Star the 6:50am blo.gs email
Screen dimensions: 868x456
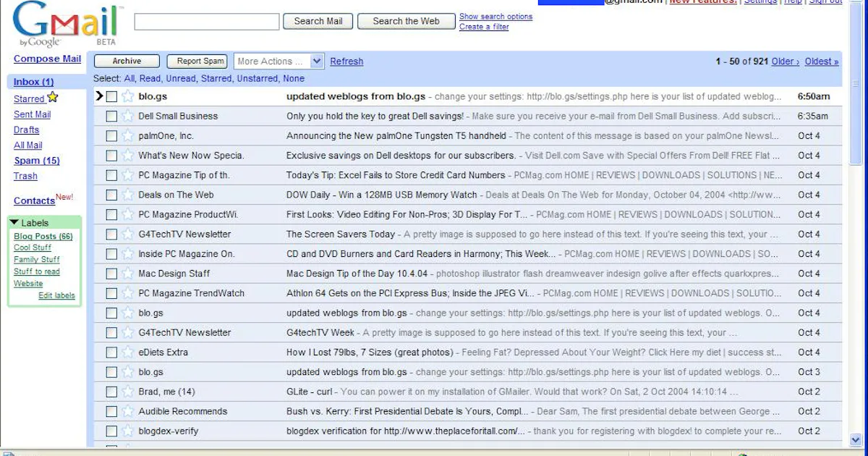tap(128, 96)
